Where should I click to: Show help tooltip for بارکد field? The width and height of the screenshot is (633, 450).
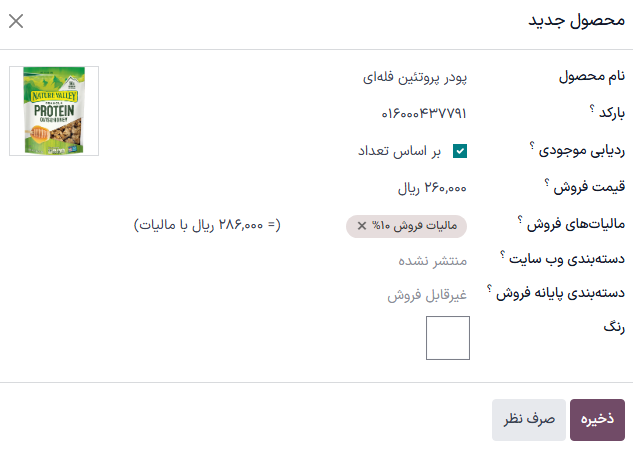[x=592, y=109]
